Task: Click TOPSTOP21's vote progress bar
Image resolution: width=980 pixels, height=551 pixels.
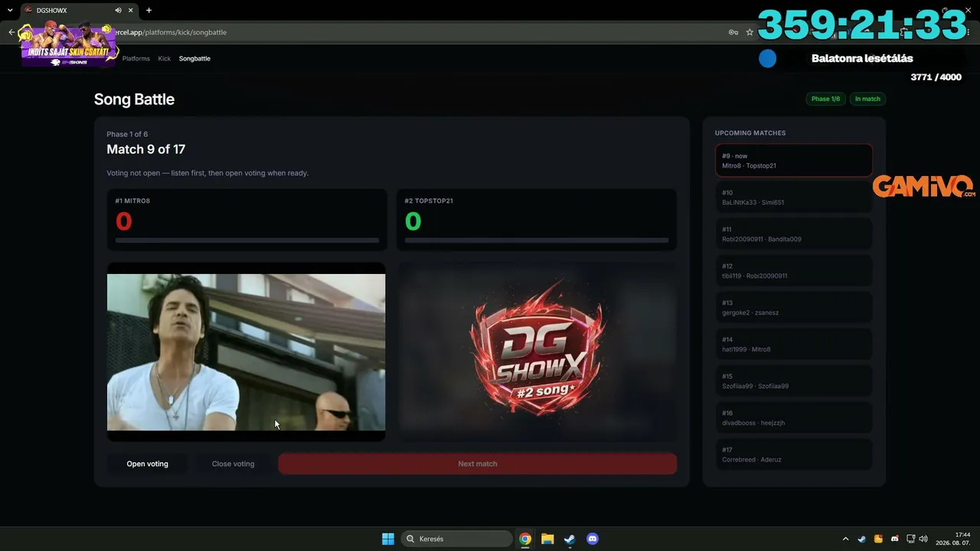Action: tap(537, 240)
